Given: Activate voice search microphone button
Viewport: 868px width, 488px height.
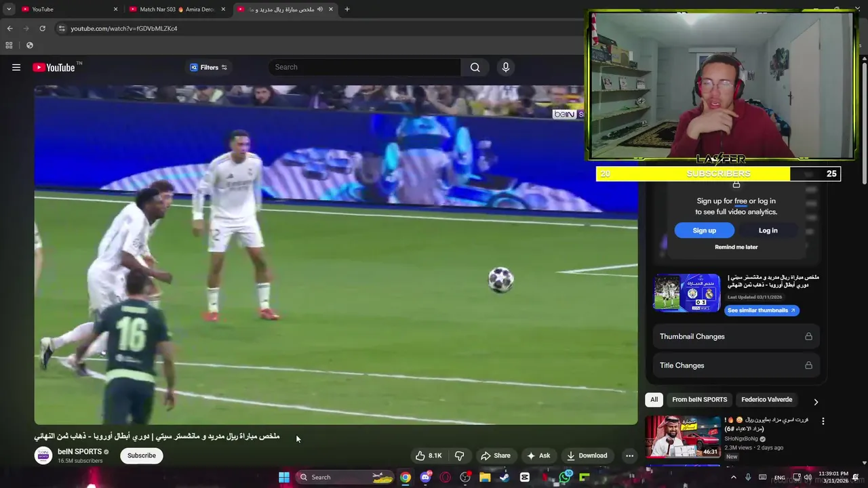Looking at the screenshot, I should coord(505,67).
